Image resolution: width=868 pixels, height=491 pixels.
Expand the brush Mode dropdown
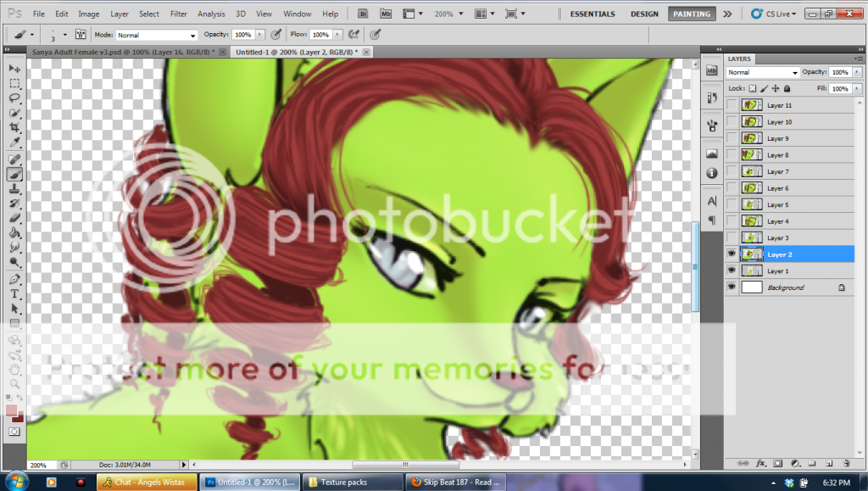pyautogui.click(x=157, y=35)
